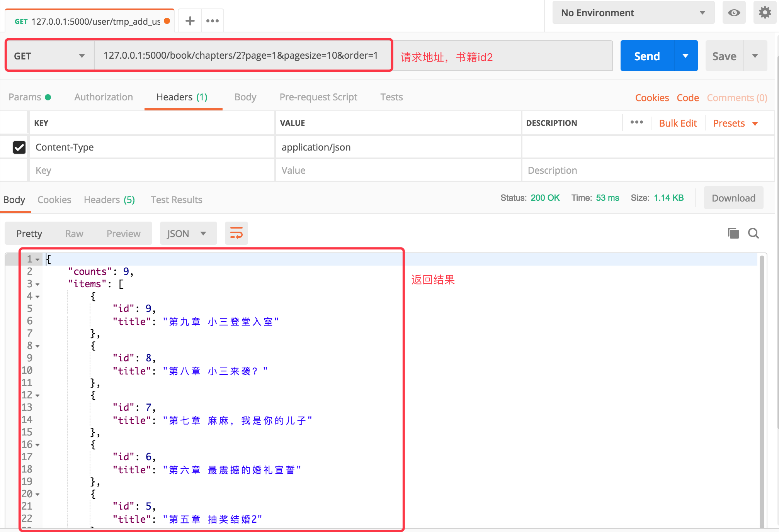The width and height of the screenshot is (779, 532).
Task: Open the Bulk Edit link
Action: [677, 123]
